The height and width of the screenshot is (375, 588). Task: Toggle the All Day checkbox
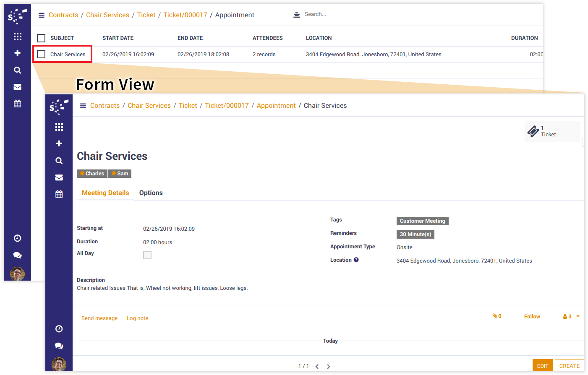point(147,255)
